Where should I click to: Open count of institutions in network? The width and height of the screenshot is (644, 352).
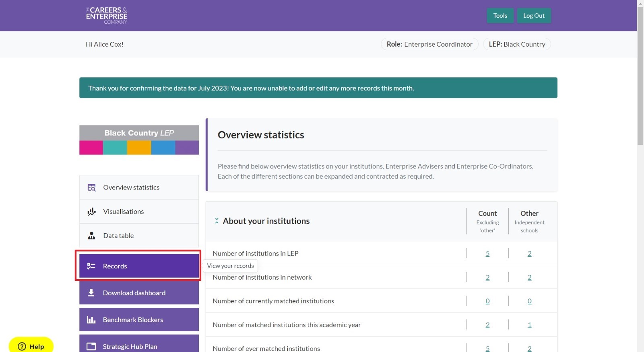click(487, 277)
